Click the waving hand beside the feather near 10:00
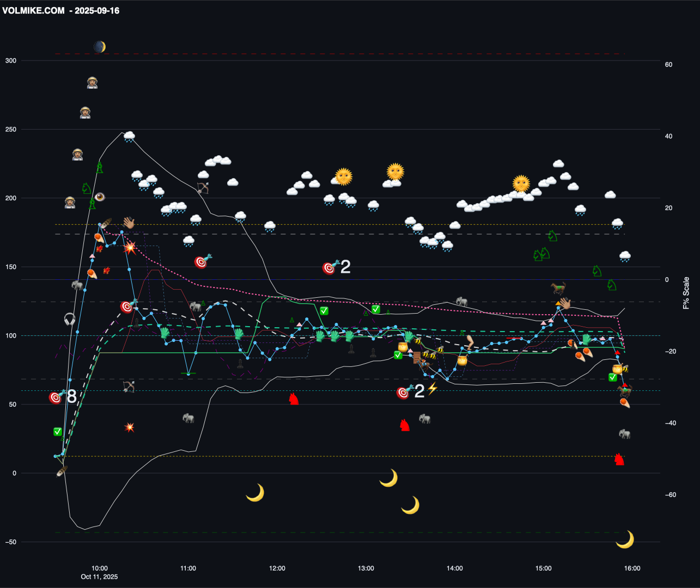This screenshot has width=700, height=588. (x=129, y=223)
